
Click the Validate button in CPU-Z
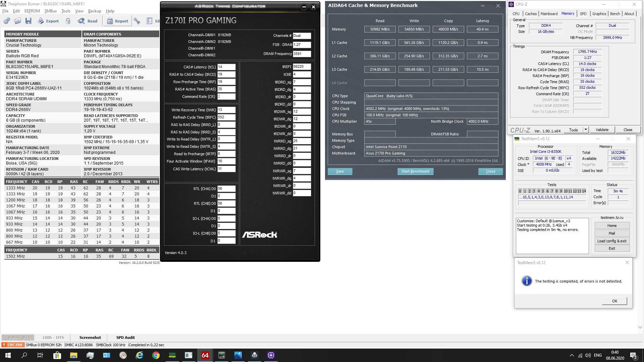click(602, 130)
